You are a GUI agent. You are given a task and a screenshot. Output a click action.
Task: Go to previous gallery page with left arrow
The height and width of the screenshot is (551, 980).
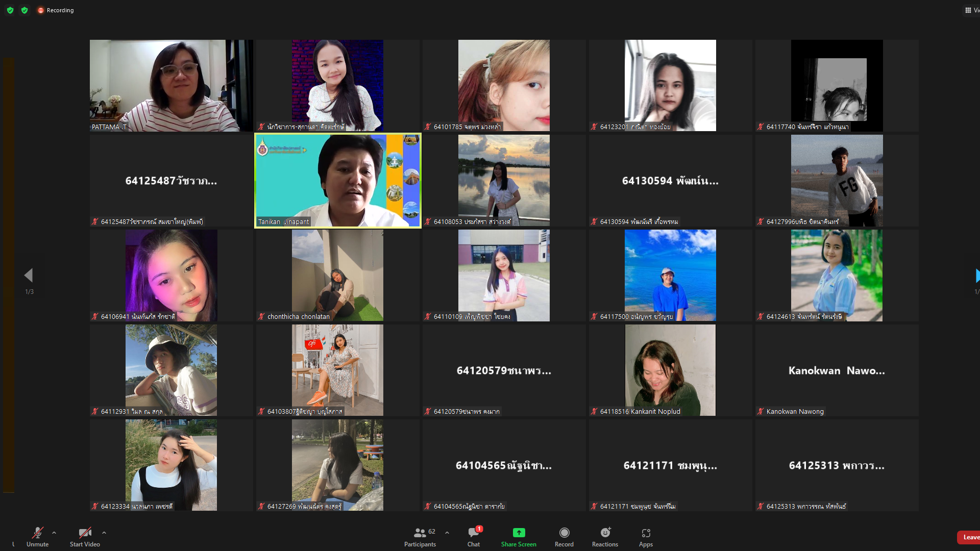[x=29, y=275]
